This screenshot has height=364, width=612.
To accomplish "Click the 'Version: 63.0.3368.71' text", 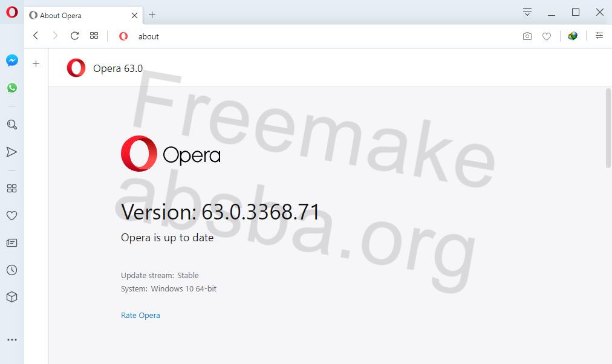I will click(x=220, y=212).
